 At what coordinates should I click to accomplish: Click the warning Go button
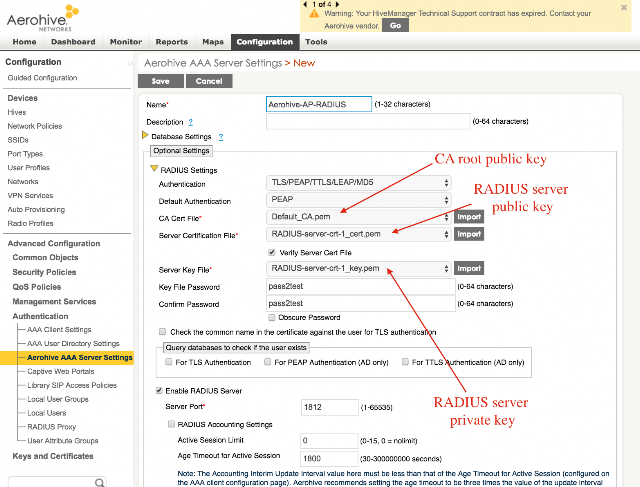395,25
